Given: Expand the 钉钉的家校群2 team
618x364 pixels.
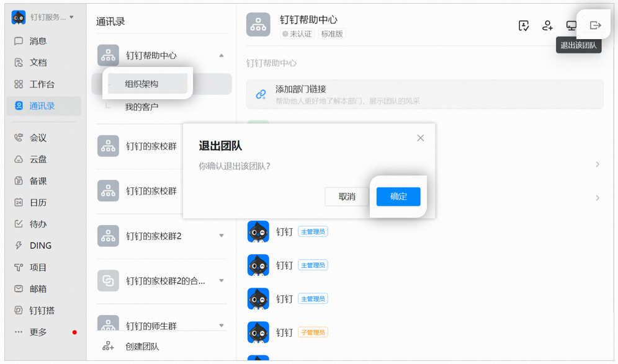Looking at the screenshot, I should (222, 236).
